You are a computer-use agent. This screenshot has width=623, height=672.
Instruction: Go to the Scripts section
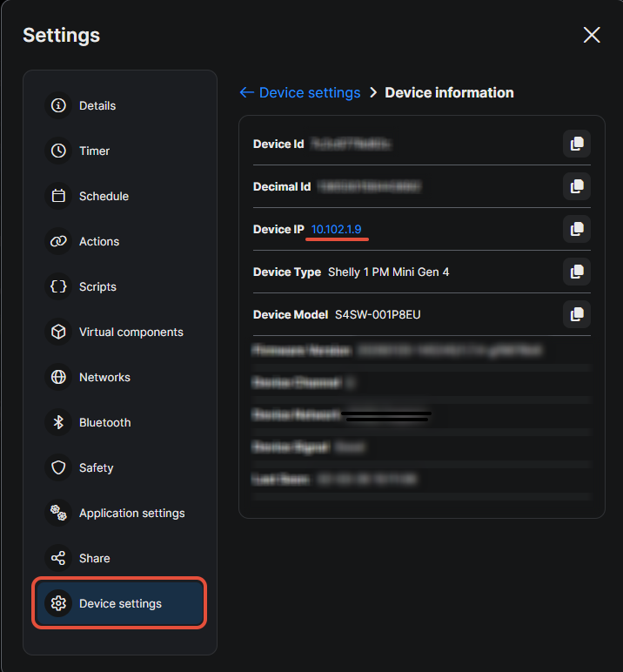(97, 286)
